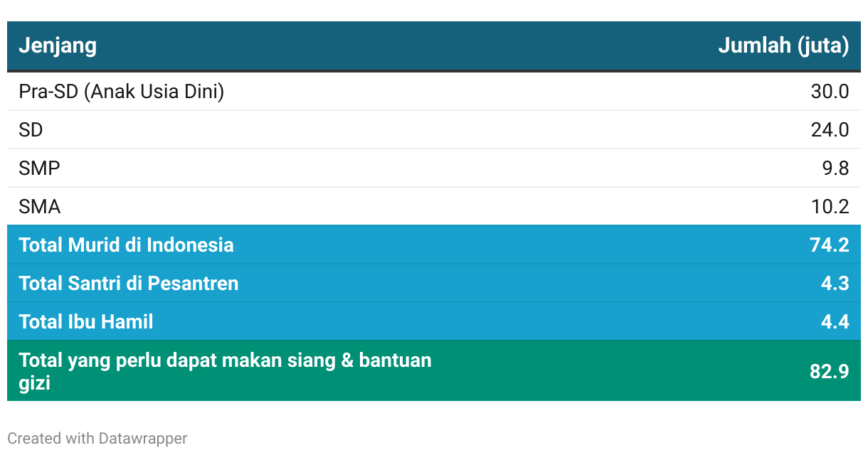Click the 82.9 grand total value

click(830, 372)
